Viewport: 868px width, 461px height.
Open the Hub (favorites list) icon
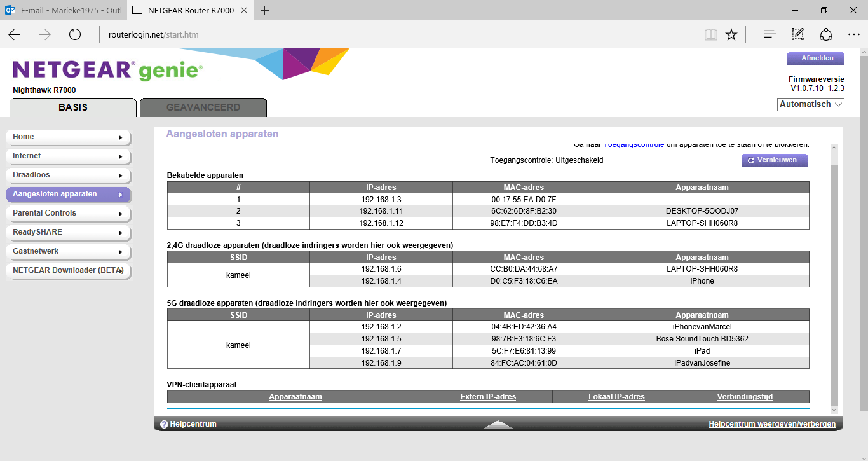(770, 34)
